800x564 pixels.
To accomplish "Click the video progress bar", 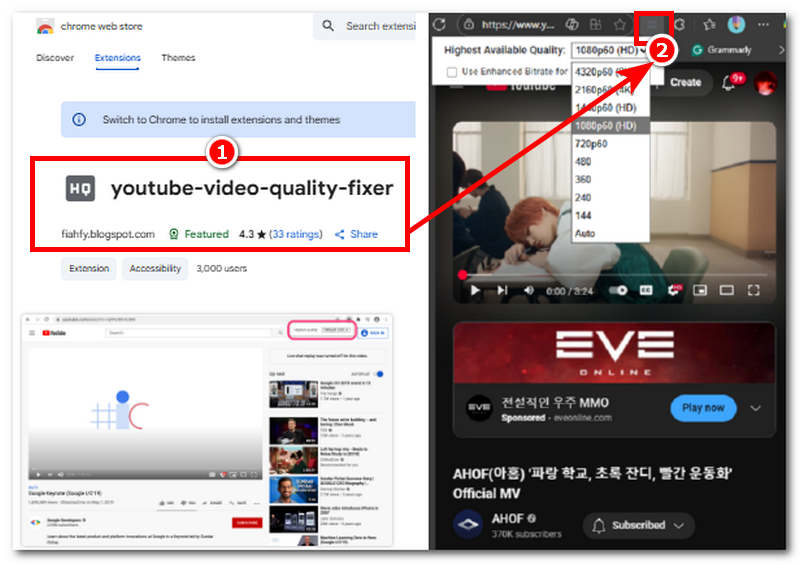I will 614,275.
